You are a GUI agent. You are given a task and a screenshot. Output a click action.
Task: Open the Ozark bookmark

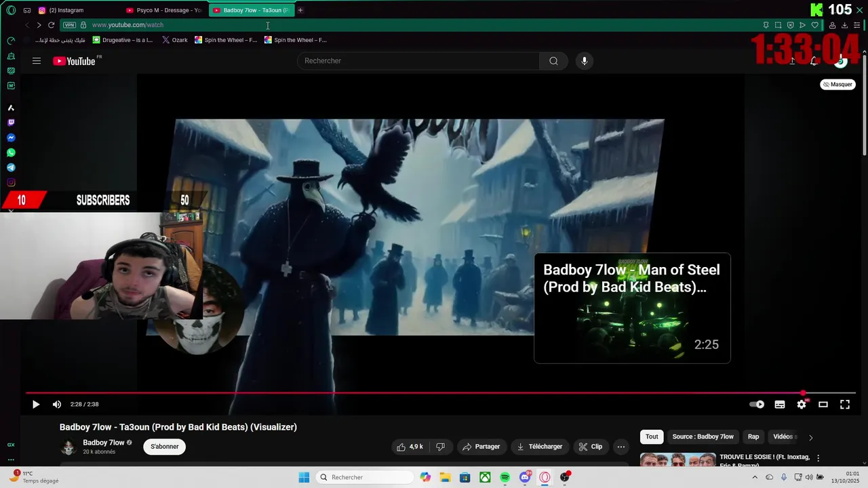pos(175,40)
